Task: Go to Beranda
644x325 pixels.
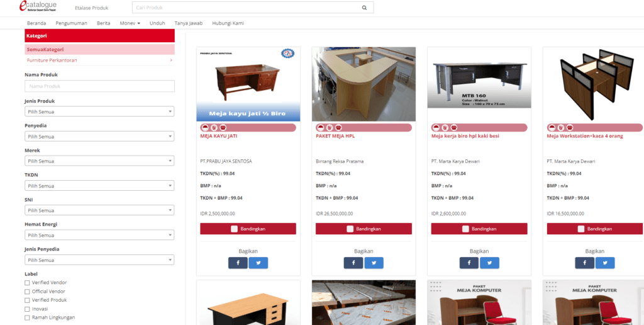Action: [36, 23]
